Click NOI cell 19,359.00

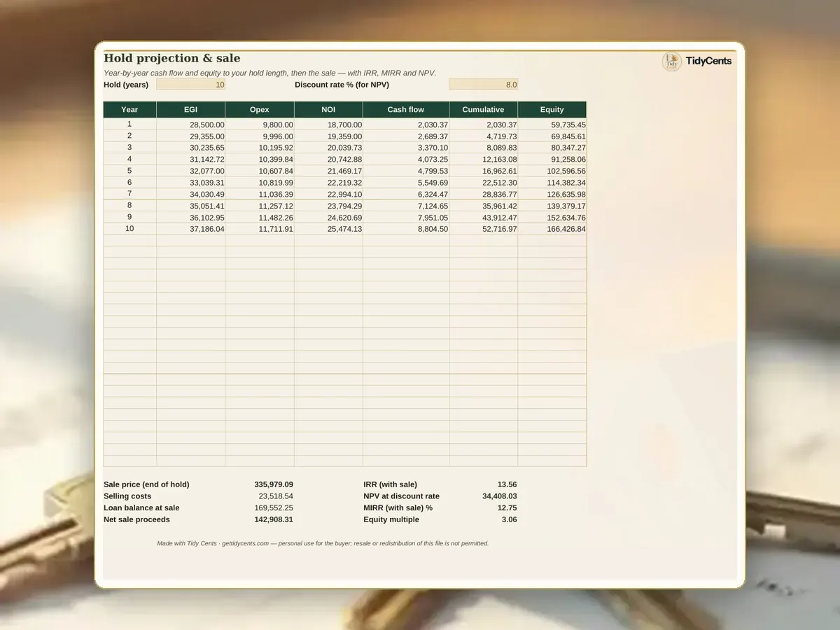[x=328, y=136]
